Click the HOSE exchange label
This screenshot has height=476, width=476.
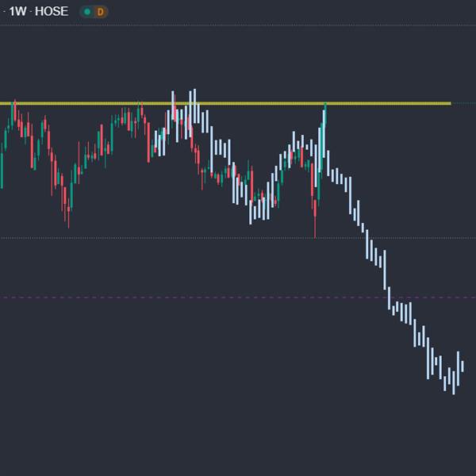tap(52, 12)
